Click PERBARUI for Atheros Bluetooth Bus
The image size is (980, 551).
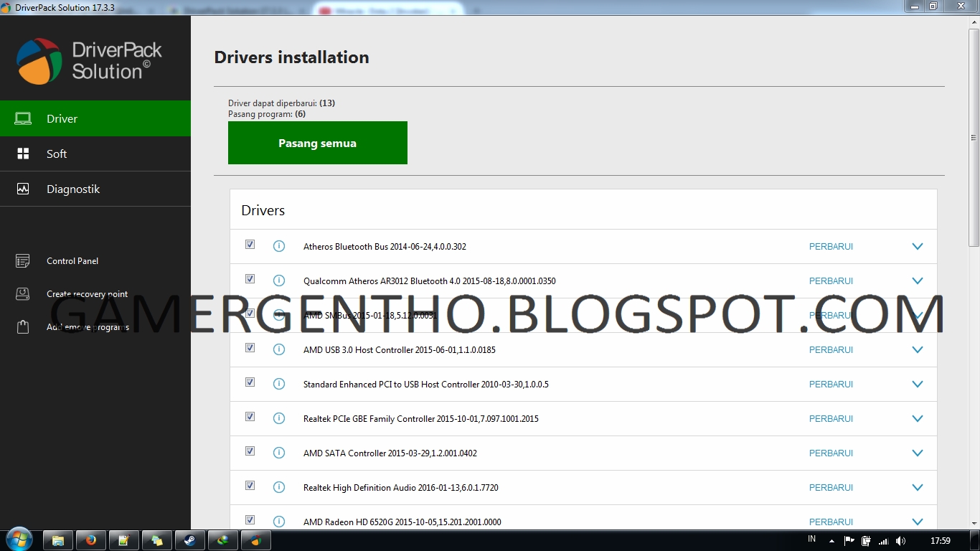click(x=831, y=247)
